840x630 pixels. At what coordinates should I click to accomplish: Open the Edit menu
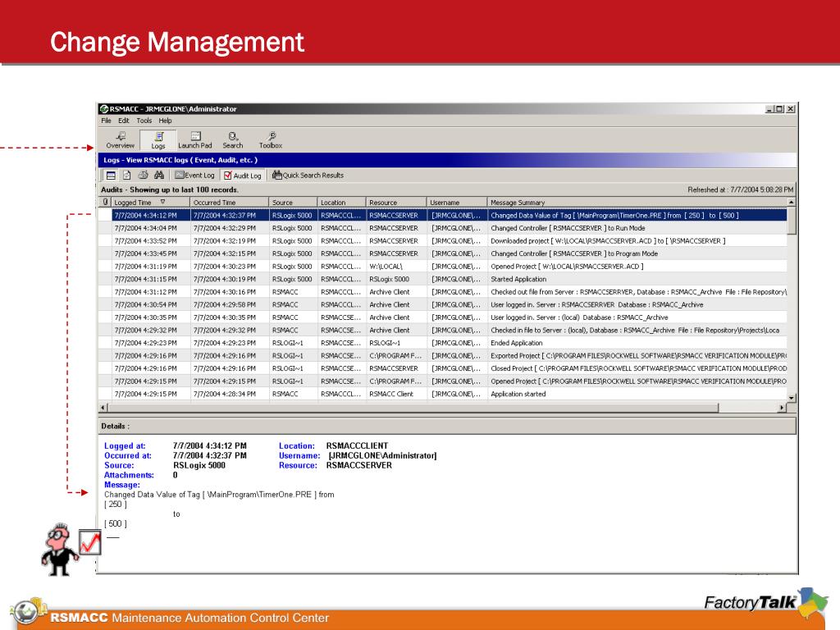(124, 121)
